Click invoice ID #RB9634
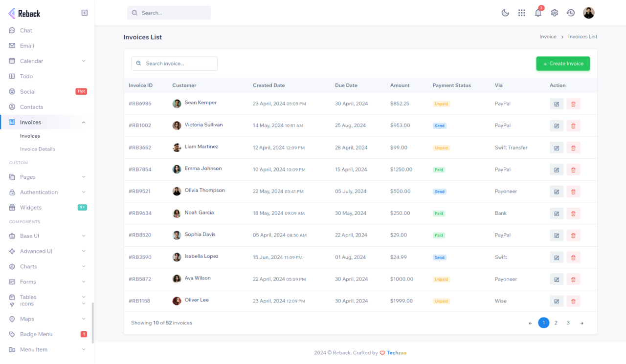 click(140, 214)
